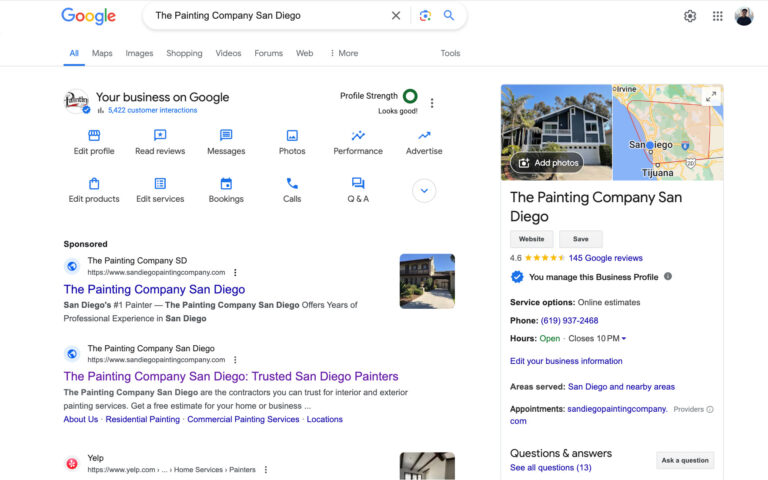
Task: Go to the Google logo homepage
Action: point(89,16)
